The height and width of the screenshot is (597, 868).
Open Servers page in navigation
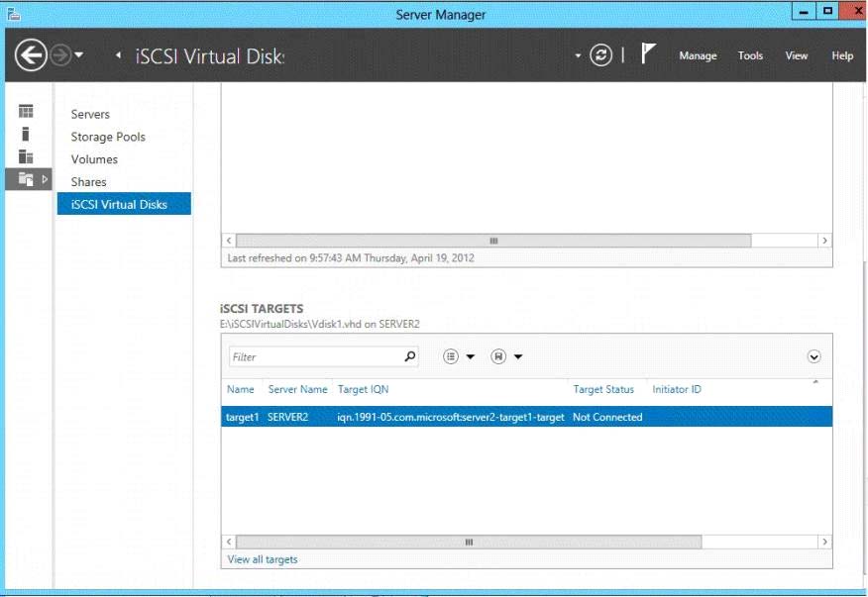click(90, 114)
